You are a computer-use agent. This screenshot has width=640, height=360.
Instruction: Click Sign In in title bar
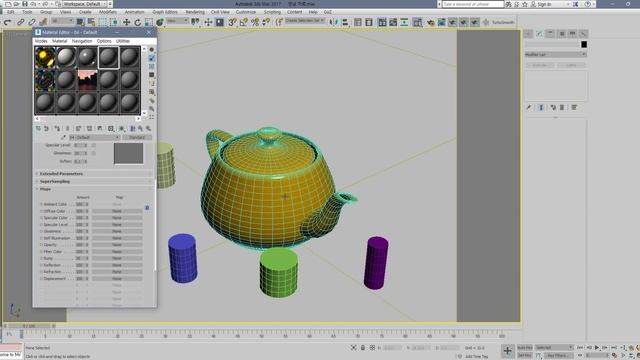click(544, 4)
